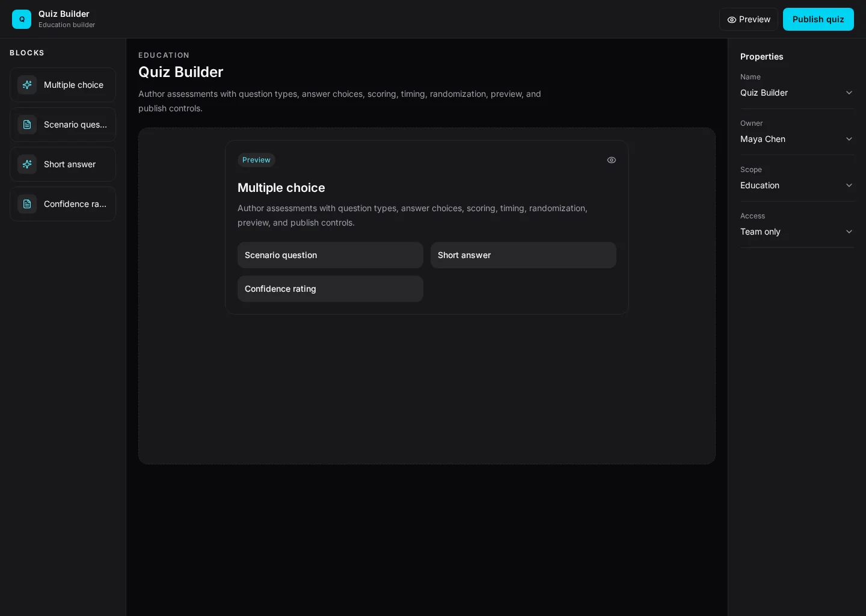Open the Name dropdown showing Quiz Builder
This screenshot has height=616, width=866.
point(797,93)
